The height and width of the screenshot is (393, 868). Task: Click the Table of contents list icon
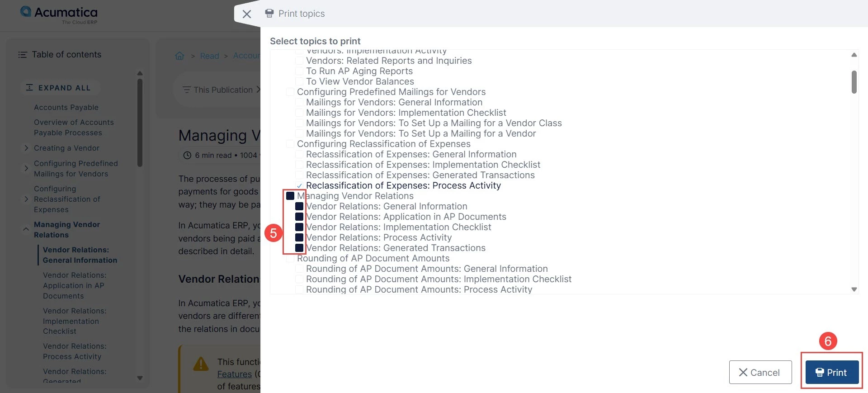point(23,55)
